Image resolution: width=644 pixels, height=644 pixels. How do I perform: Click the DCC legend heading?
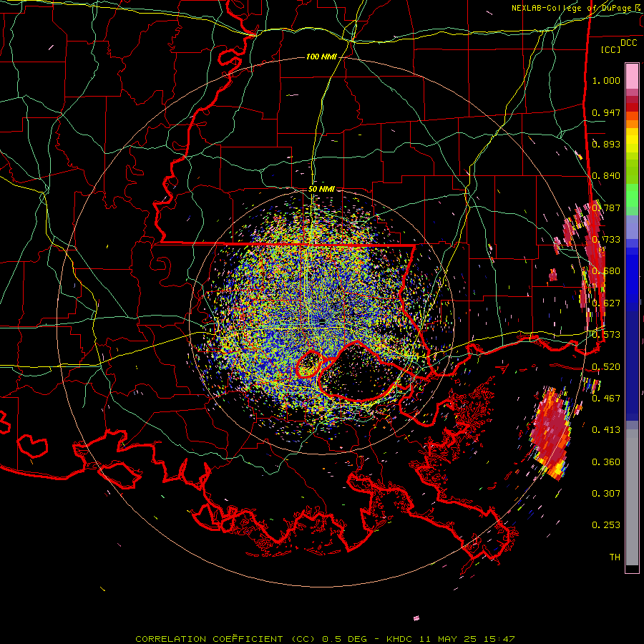coord(628,43)
